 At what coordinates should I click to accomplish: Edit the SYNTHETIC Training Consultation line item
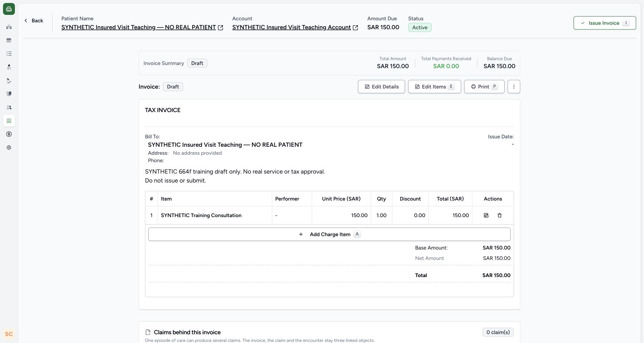(x=486, y=215)
